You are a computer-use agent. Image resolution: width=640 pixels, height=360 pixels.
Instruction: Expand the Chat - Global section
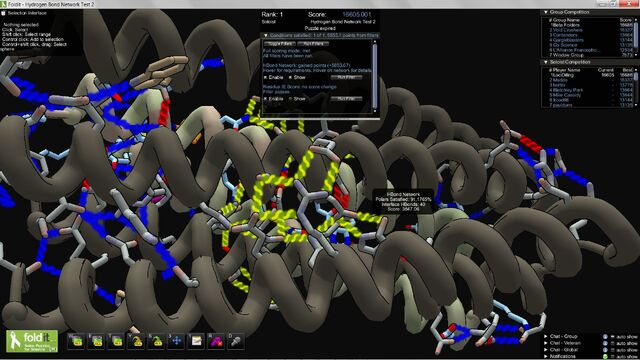[x=546, y=349]
